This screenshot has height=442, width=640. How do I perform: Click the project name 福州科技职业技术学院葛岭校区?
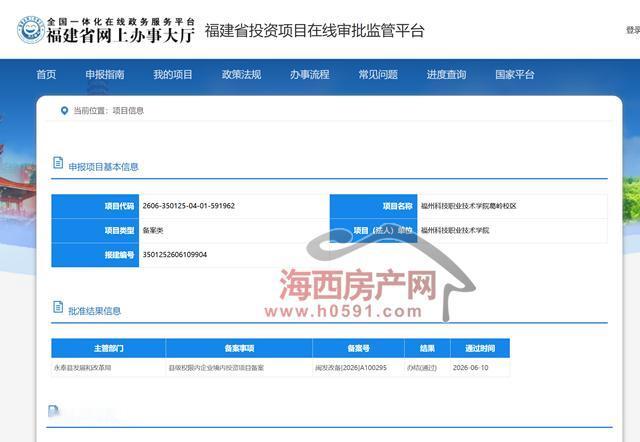click(469, 206)
